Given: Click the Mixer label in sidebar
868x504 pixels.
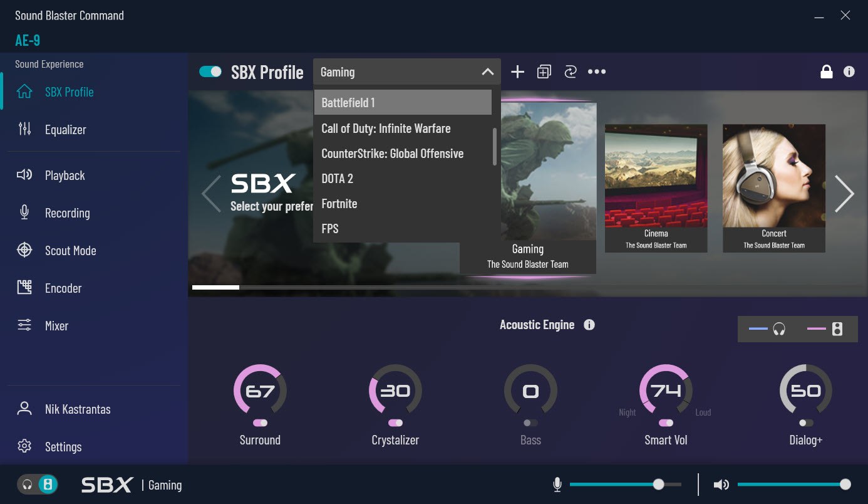Looking at the screenshot, I should [x=56, y=326].
